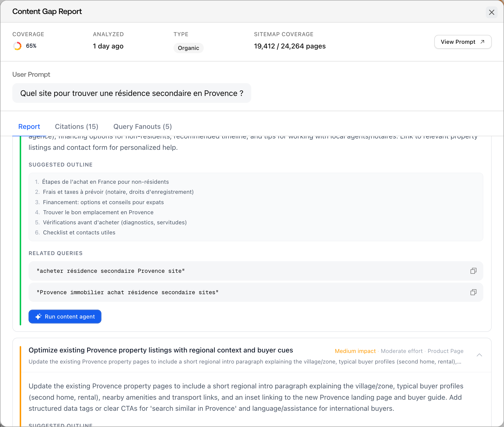
Task: Click the external link arrow in View Prompt
Action: [482, 42]
